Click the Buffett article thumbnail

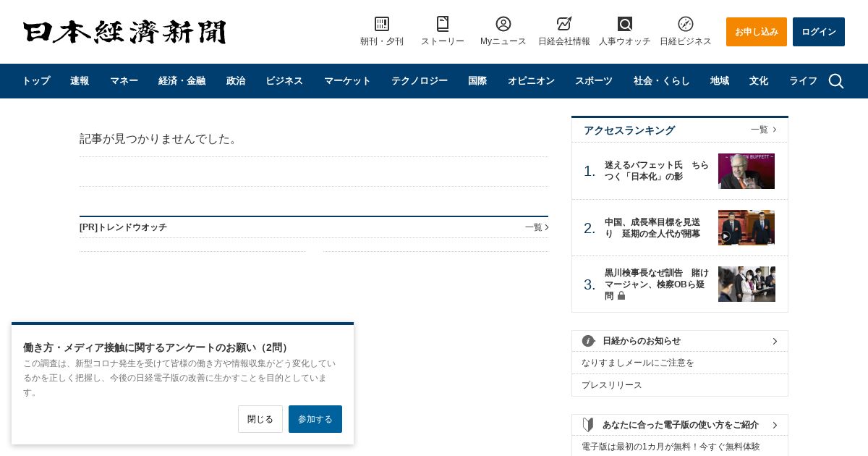[746, 171]
